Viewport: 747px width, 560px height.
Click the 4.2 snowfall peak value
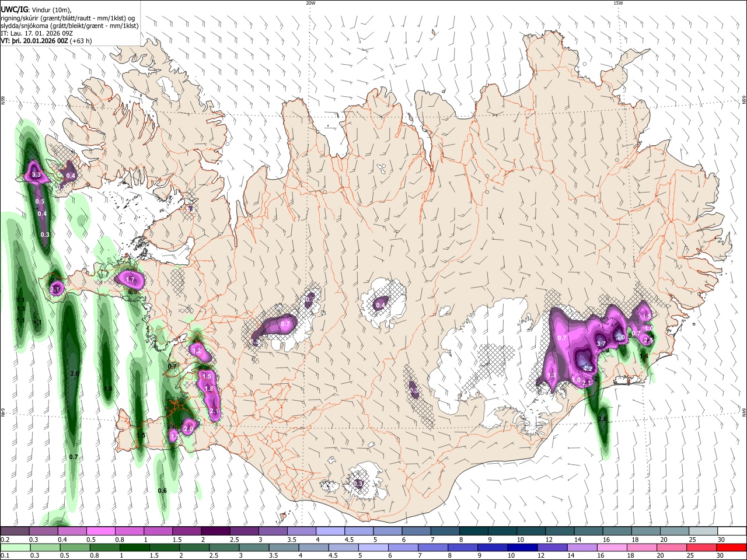pos(588,369)
